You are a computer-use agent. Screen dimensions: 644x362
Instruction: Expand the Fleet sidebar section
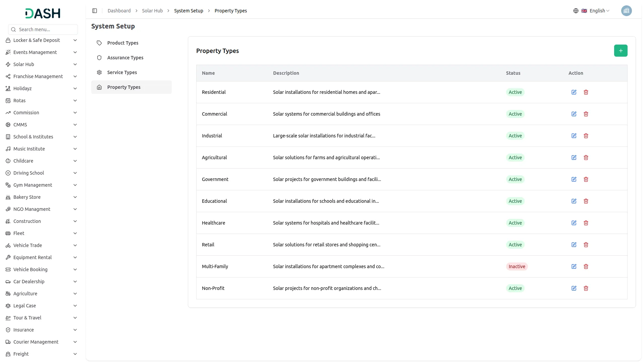(x=42, y=233)
